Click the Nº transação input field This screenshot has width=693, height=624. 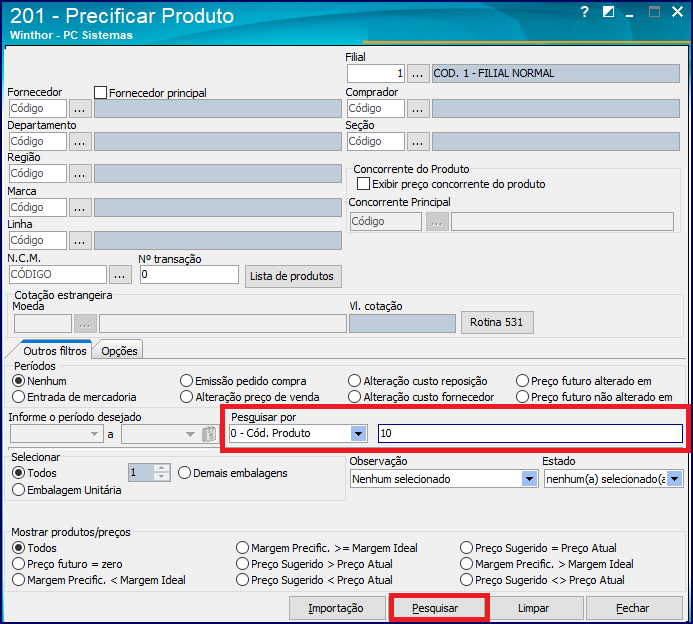pyautogui.click(x=189, y=274)
